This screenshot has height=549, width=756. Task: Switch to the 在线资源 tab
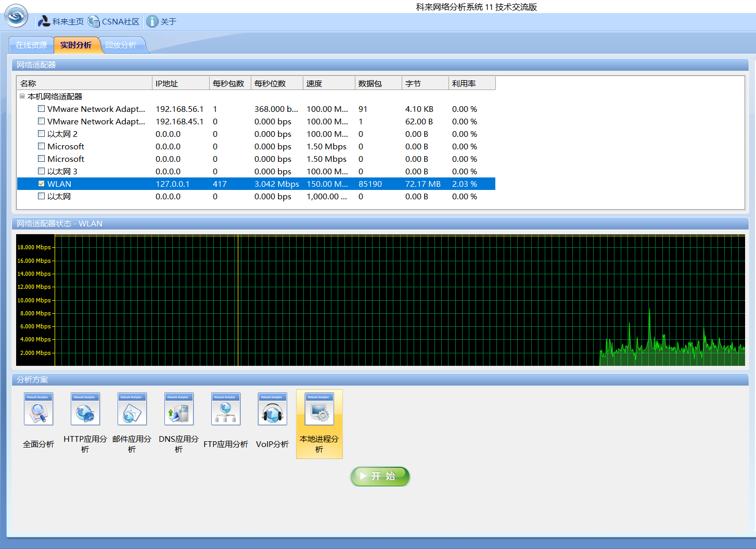[x=31, y=45]
